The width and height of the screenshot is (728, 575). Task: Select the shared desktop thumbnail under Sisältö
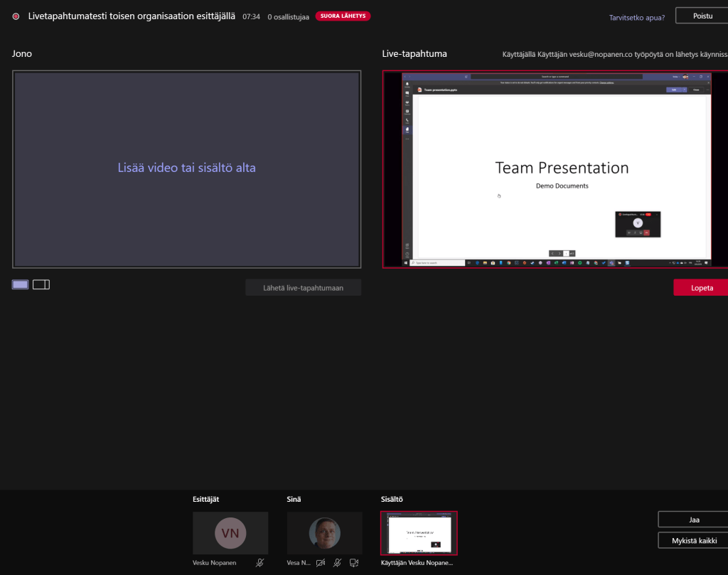(419, 533)
